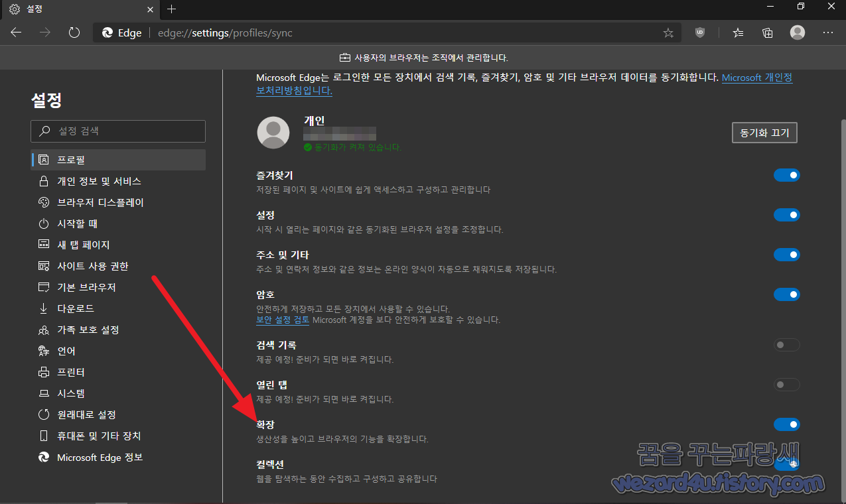Click the browser back arrow
Viewport: 846px width, 504px height.
coord(17,32)
